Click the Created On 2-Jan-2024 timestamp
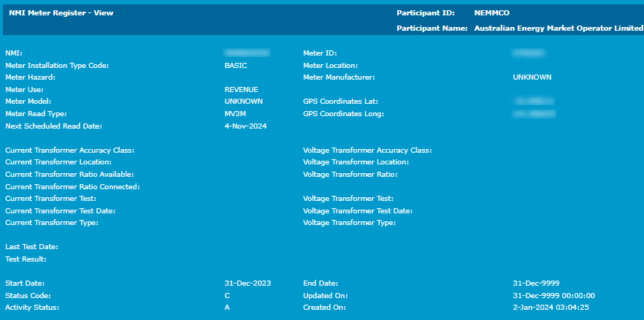This screenshot has width=644, height=320. 551,308
